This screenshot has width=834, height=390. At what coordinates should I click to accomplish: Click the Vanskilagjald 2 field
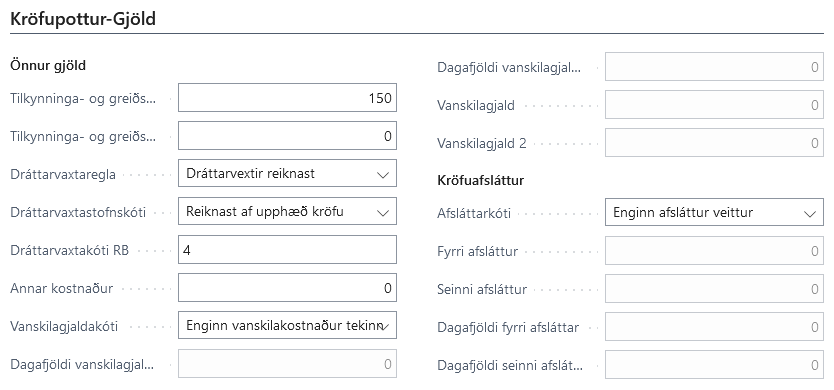(x=714, y=143)
